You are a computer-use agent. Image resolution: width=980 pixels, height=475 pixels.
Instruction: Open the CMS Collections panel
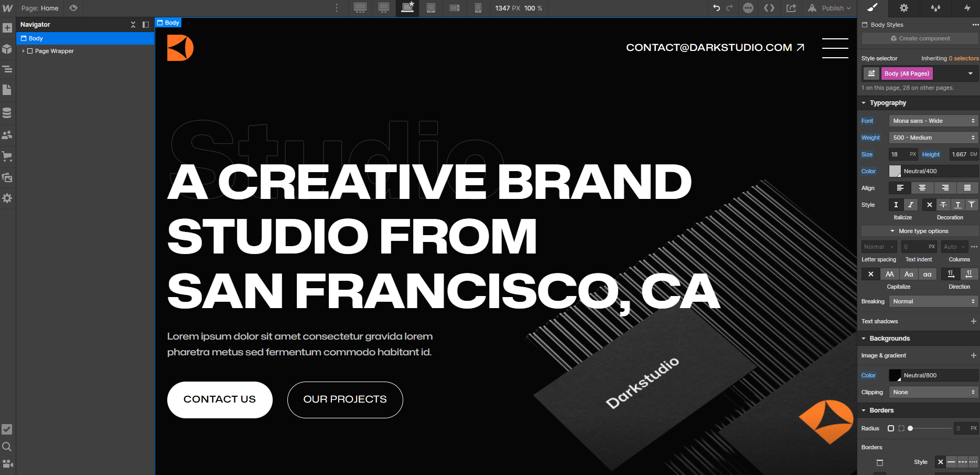8,112
